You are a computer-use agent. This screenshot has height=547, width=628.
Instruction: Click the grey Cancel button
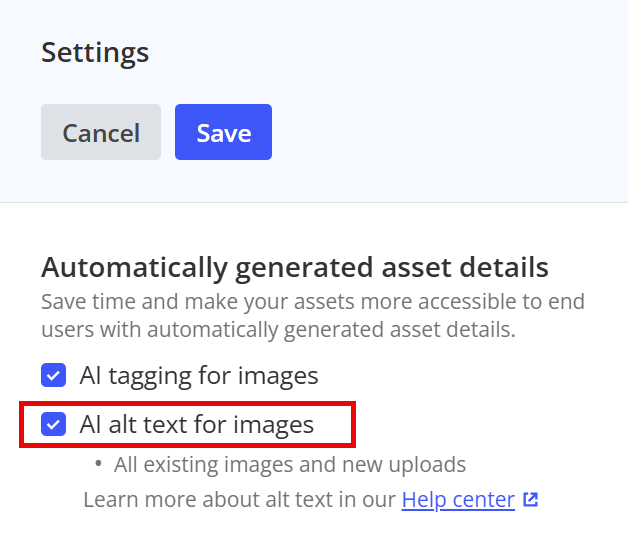click(101, 132)
